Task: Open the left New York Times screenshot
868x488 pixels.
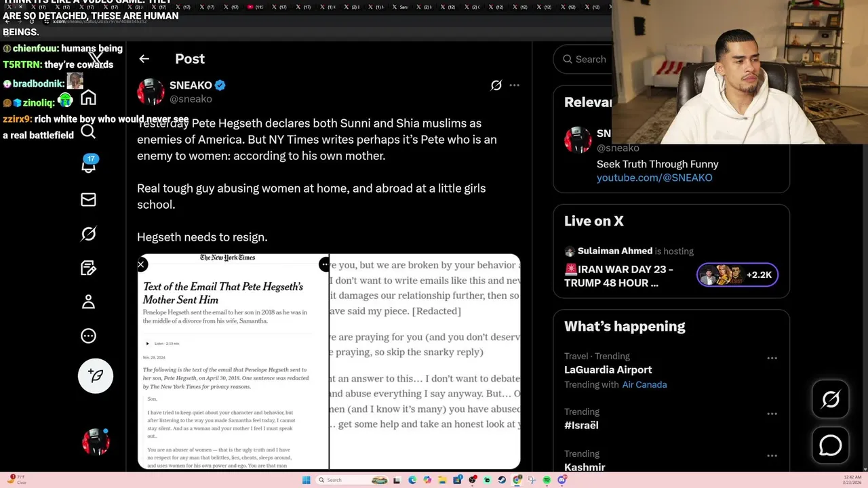Action: 233,361
